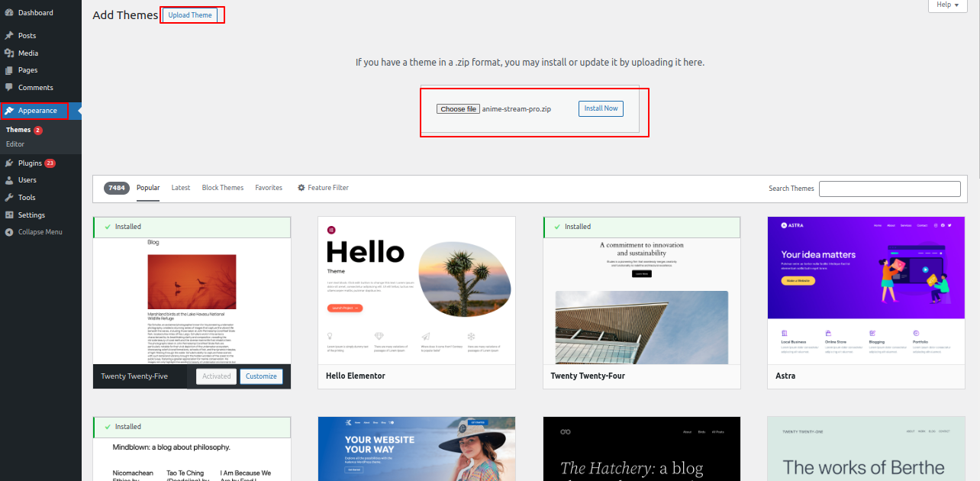980x481 pixels.
Task: Click the Posts pushpin icon
Action: (x=9, y=36)
